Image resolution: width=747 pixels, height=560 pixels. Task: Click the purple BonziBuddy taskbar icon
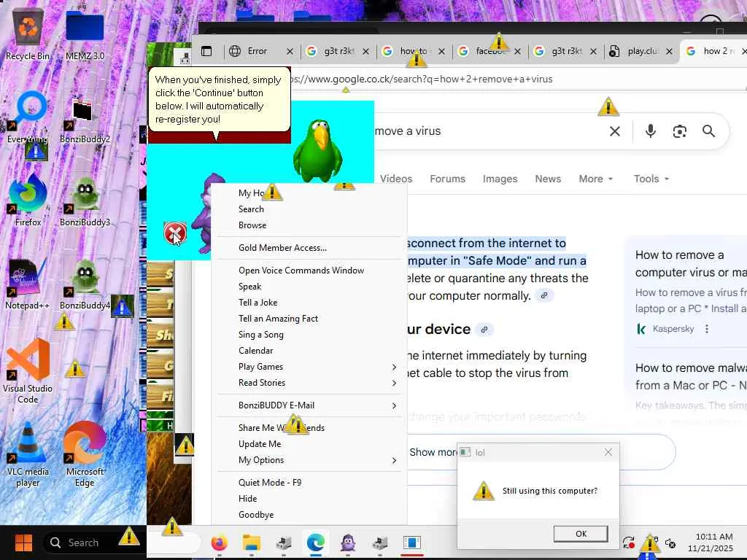click(x=348, y=542)
